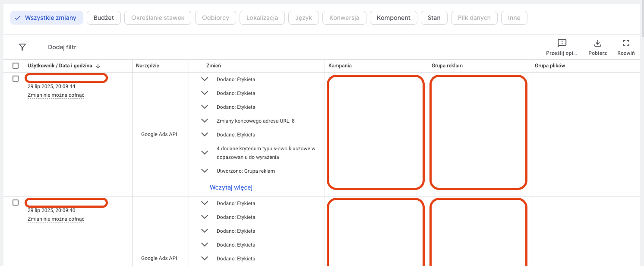Tick the select-all header checkbox
644x266 pixels.
pos(16,66)
